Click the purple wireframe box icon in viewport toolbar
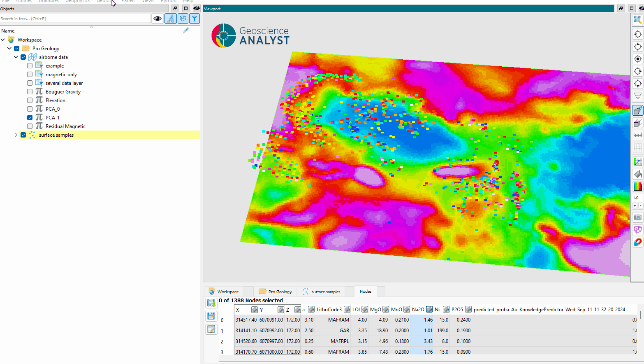Image resolution: width=644 pixels, height=364 pixels. tap(637, 230)
